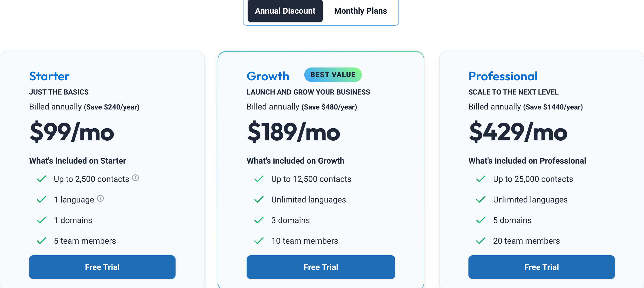Click the $429/mo Professional price
Screen dimensions: 644x288
tap(518, 132)
